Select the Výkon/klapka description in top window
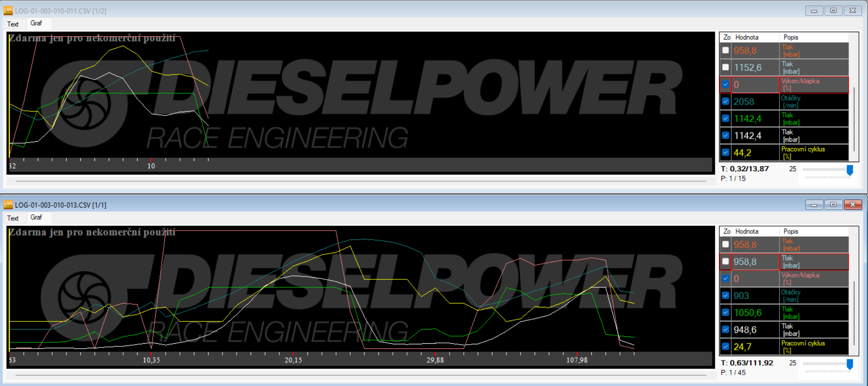868x386 pixels. tap(814, 84)
